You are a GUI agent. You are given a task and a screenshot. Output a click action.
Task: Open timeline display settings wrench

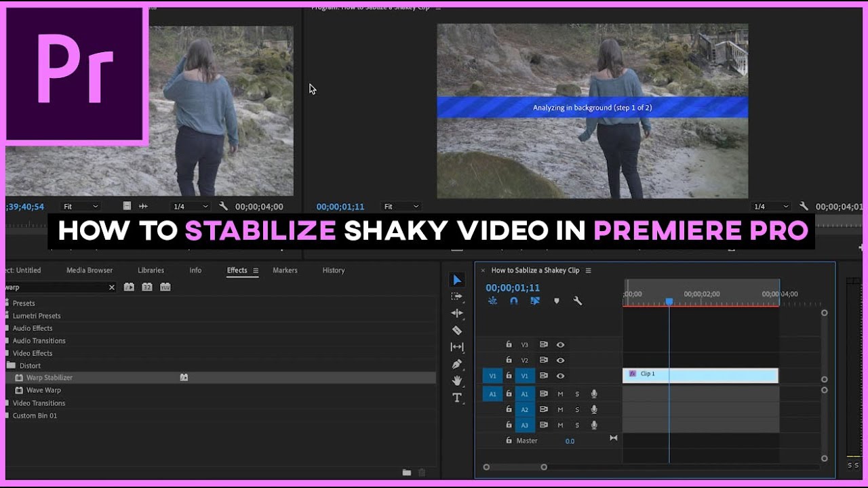pyautogui.click(x=578, y=301)
